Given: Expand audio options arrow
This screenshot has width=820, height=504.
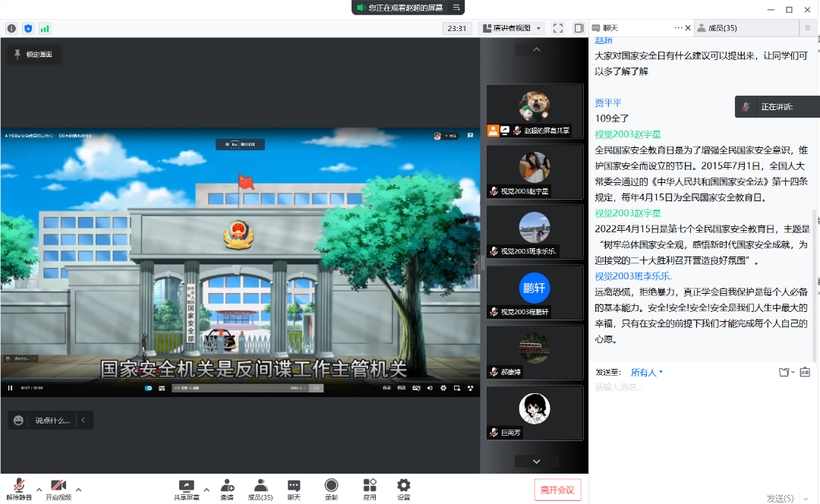Looking at the screenshot, I should (x=39, y=490).
